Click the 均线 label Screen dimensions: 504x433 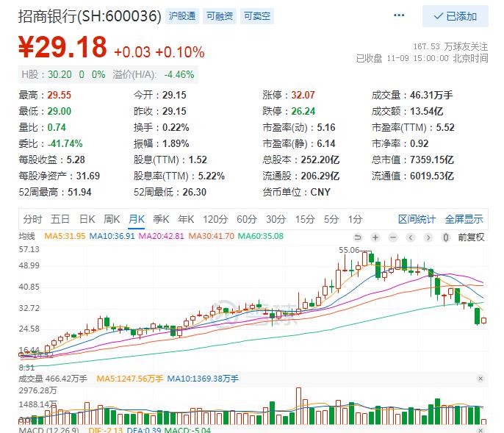(26, 236)
